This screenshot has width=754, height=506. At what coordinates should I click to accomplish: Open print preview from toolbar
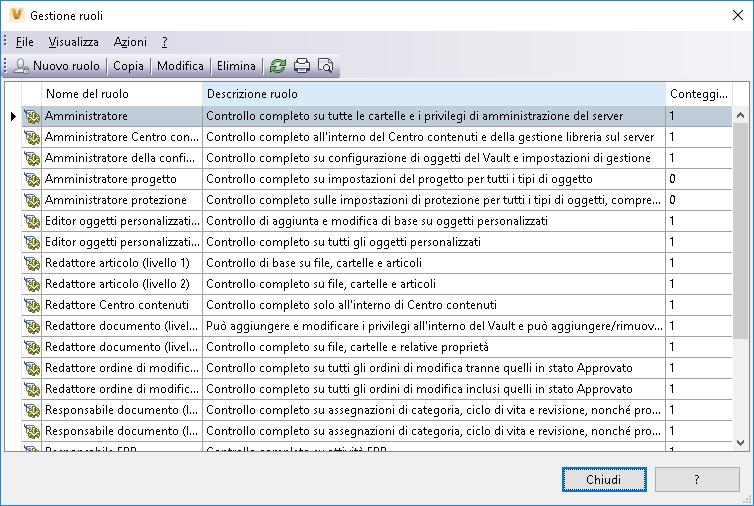coord(326,66)
